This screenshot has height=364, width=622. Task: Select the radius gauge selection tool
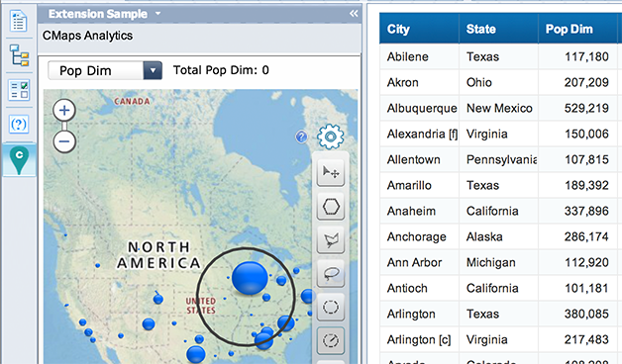click(331, 340)
